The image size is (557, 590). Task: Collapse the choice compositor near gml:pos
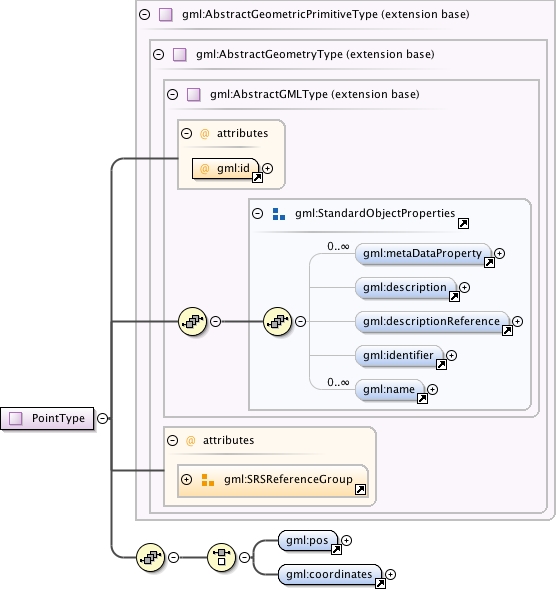[244, 557]
